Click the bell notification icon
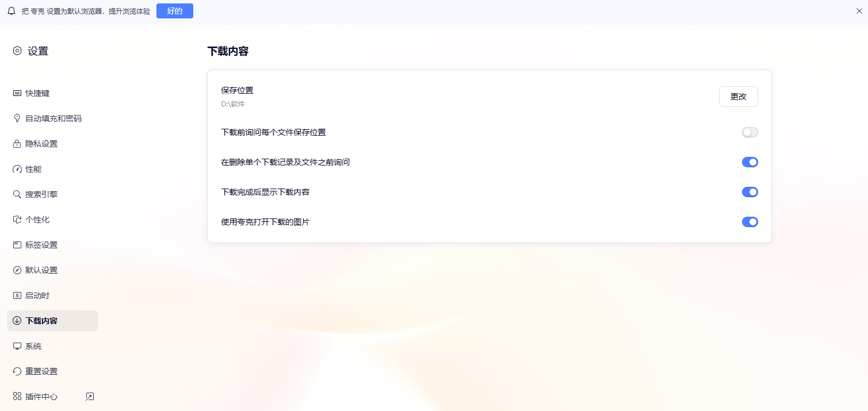The height and width of the screenshot is (411, 868). pos(12,11)
